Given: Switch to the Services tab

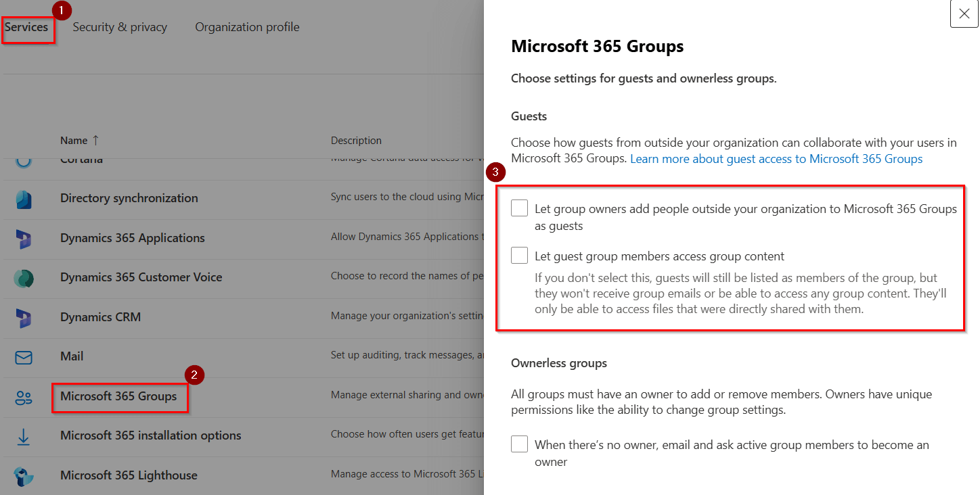Looking at the screenshot, I should (x=27, y=28).
